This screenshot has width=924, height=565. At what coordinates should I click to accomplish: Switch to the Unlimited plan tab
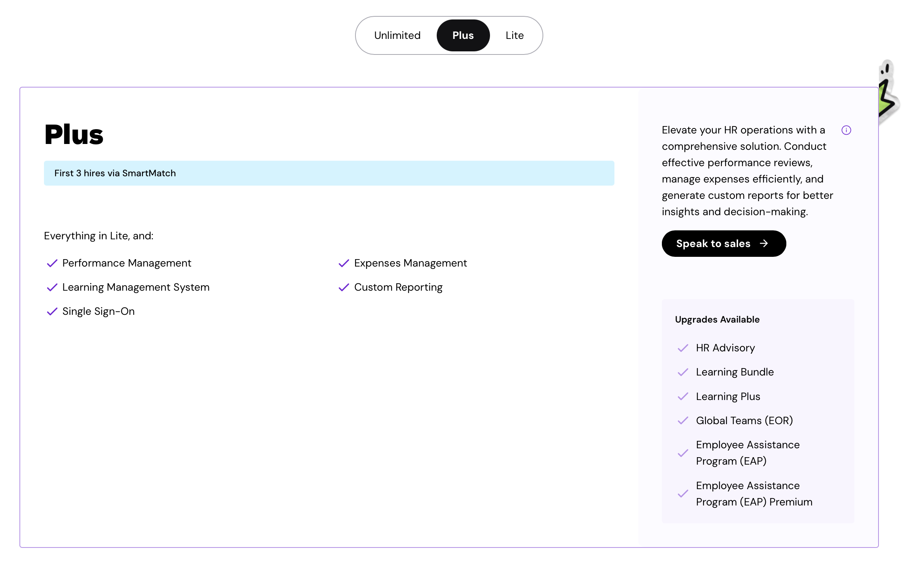(x=397, y=35)
